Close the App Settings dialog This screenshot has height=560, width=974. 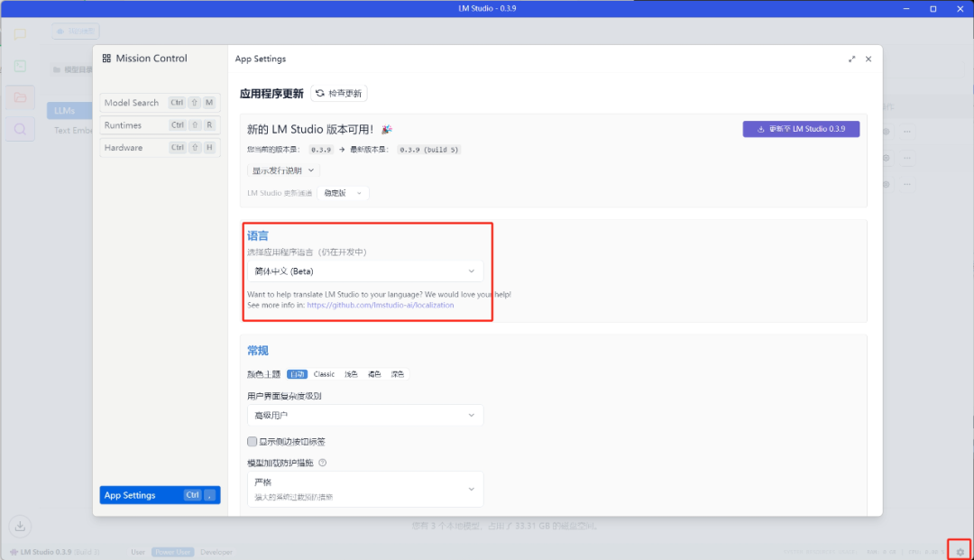click(x=868, y=59)
